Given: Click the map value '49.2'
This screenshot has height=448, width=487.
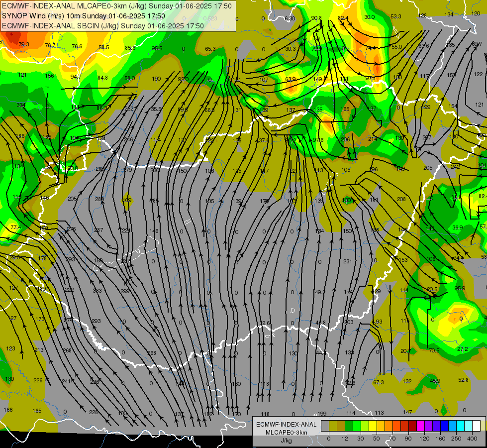Looking at the screenshot, I should (320, 292).
